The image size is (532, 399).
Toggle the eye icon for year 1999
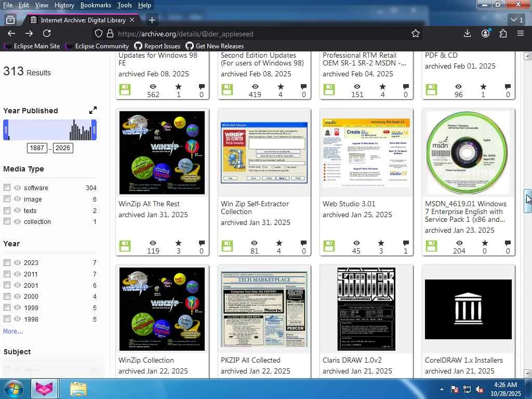coord(17,308)
